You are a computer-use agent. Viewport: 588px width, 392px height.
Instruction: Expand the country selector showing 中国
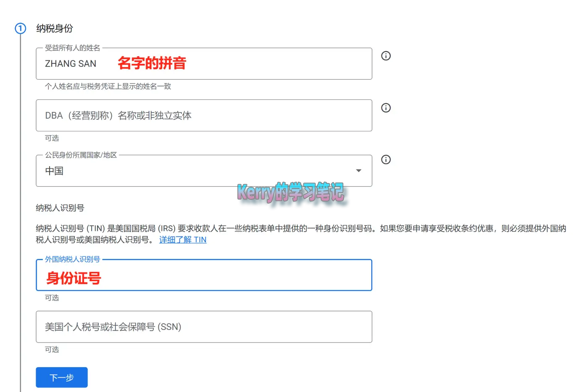pos(204,171)
